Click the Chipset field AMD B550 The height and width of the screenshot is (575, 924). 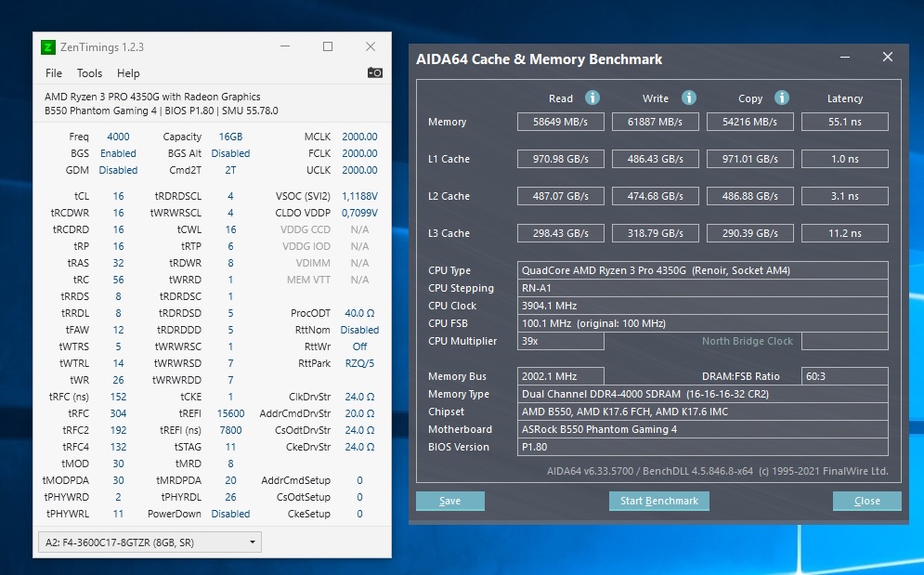click(702, 412)
